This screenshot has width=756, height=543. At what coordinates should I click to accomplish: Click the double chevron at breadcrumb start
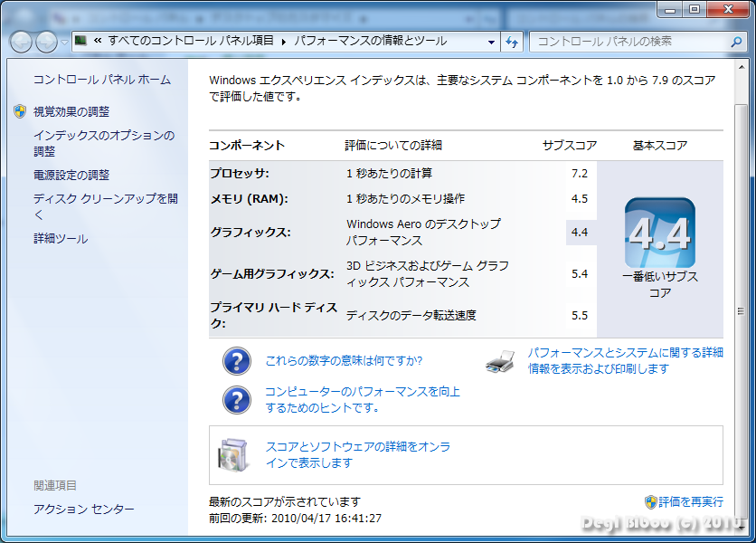[98, 41]
